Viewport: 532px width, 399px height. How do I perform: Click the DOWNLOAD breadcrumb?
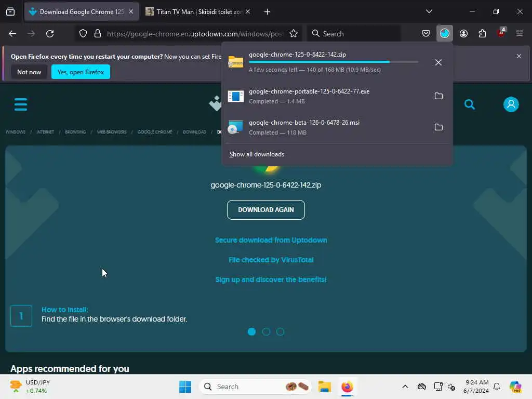pyautogui.click(x=194, y=132)
